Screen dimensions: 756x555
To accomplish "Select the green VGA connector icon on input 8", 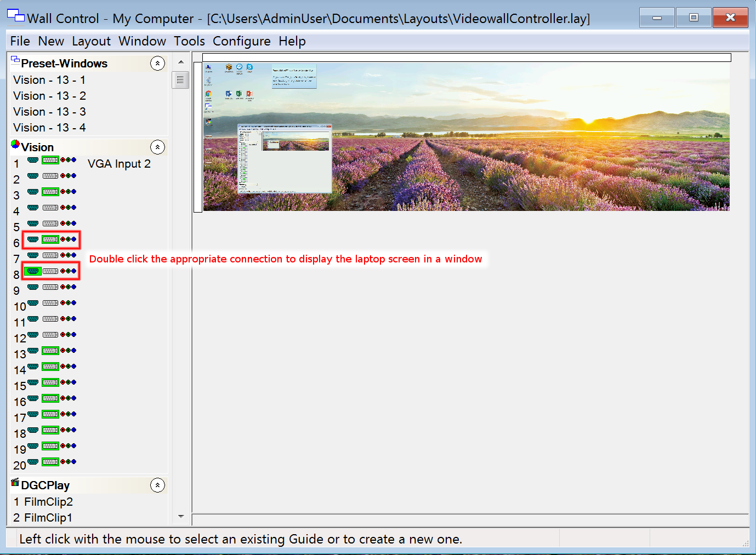I will pyautogui.click(x=32, y=271).
